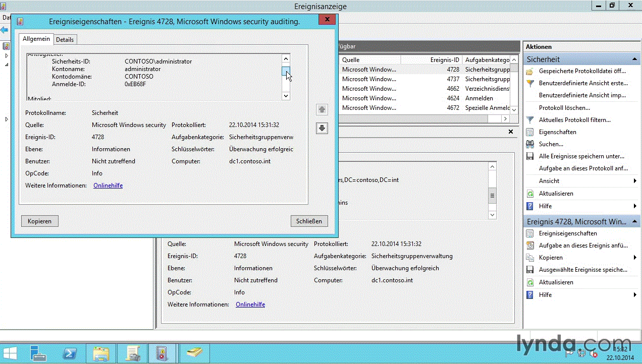Select the event row with ID 4737
The height and width of the screenshot is (364, 642).
(x=424, y=79)
